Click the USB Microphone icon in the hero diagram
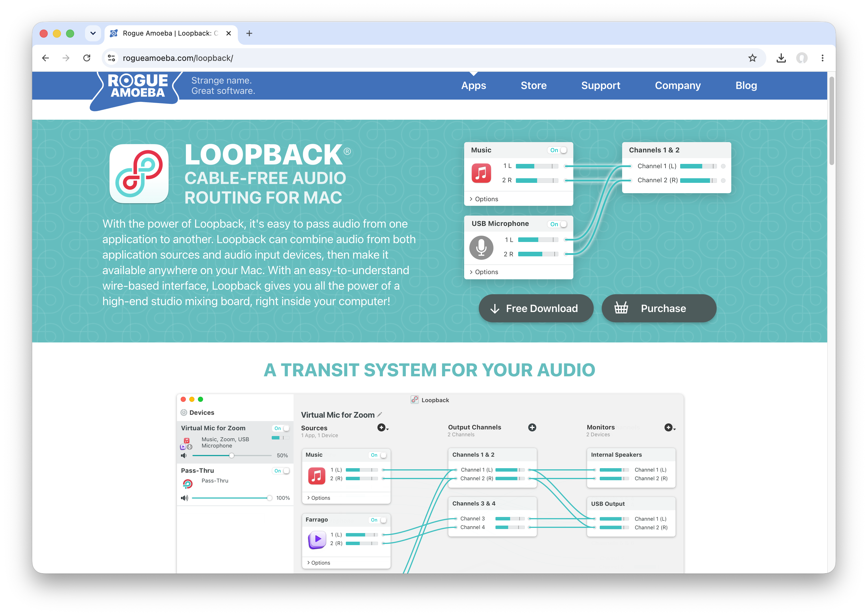Viewport: 868px width, 616px height. click(x=481, y=248)
